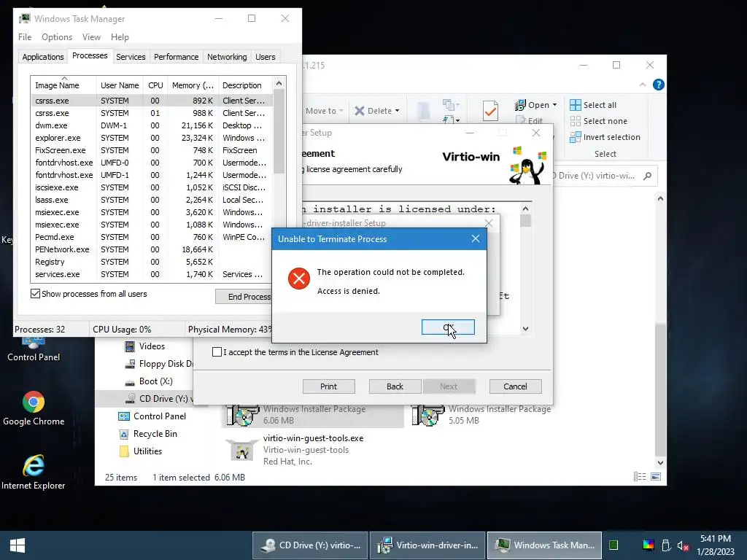Click muted speaker icon in system tray
The height and width of the screenshot is (560, 747).
[683, 545]
